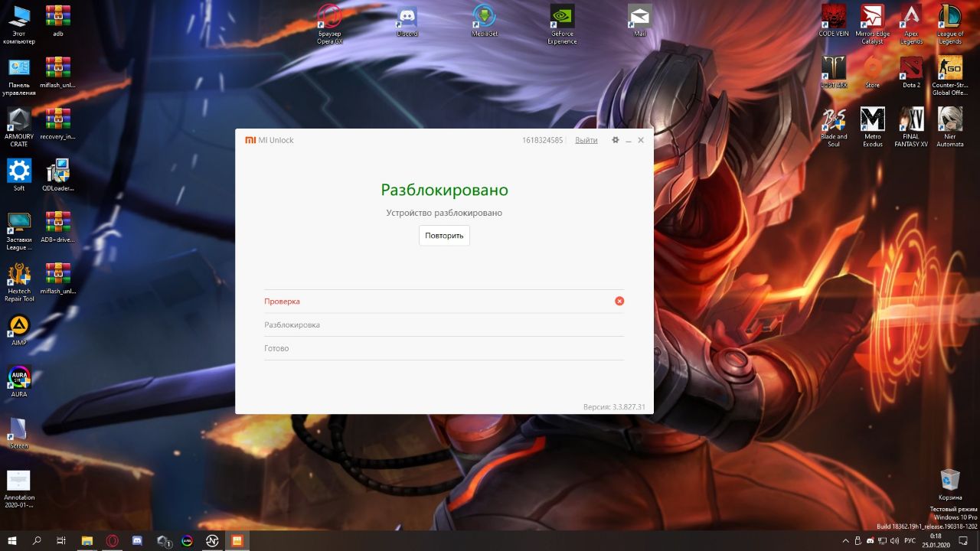Screen dimensions: 980x551
Task: Switch to Mi Unlock taskbar button
Action: pyautogui.click(x=237, y=540)
